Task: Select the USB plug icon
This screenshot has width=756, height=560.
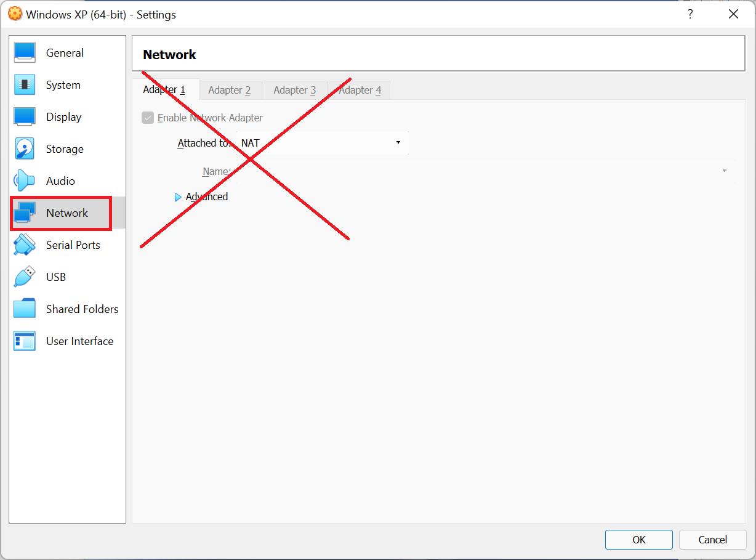Action: pos(25,277)
